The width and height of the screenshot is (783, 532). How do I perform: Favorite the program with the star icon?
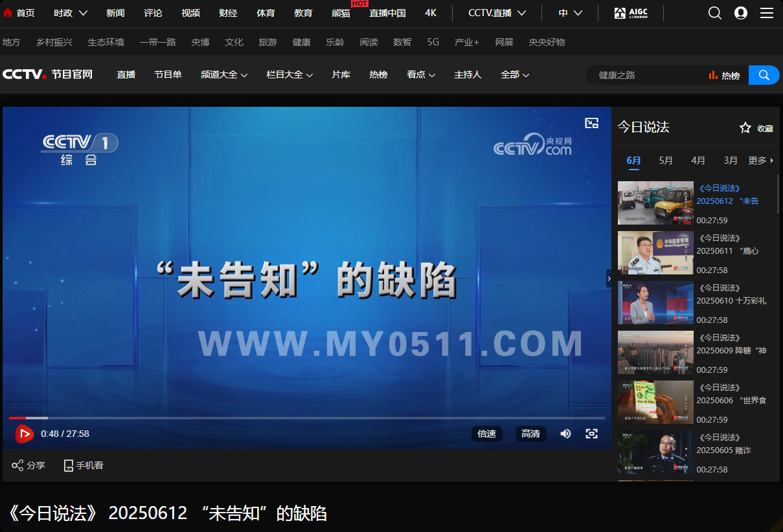click(x=745, y=128)
